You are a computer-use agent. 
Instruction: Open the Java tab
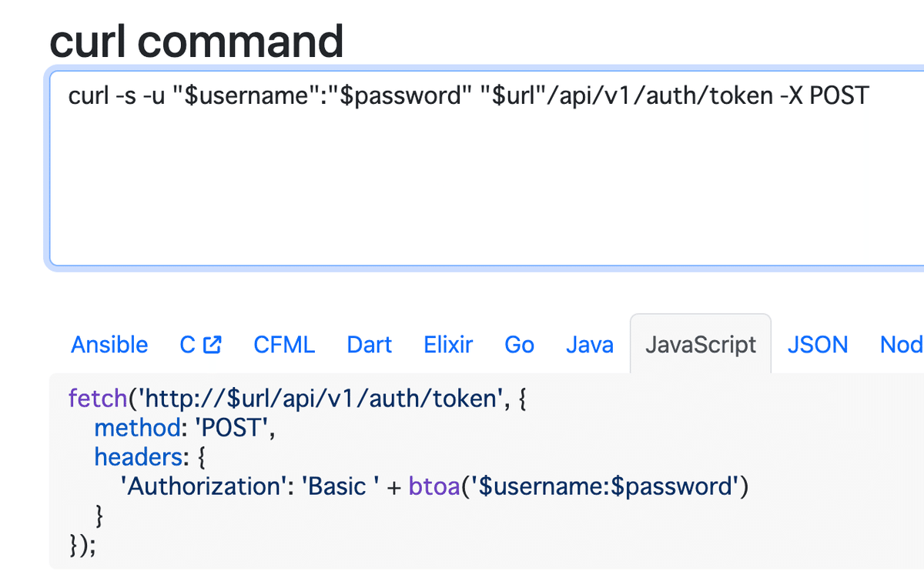(590, 344)
